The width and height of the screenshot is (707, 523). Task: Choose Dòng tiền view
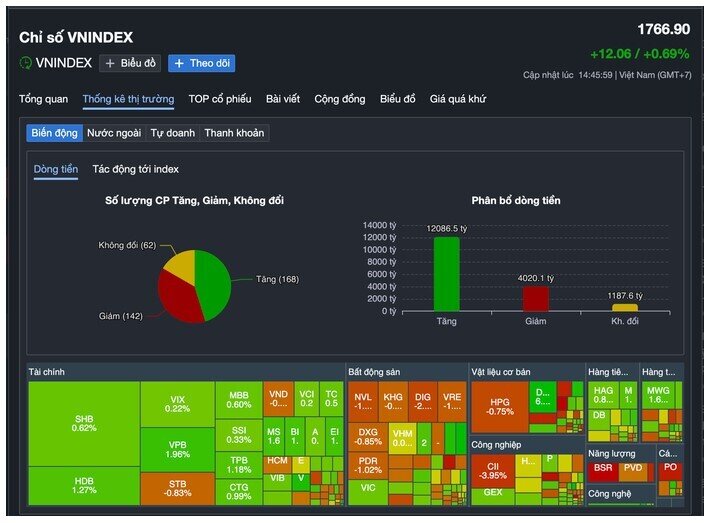[56, 170]
